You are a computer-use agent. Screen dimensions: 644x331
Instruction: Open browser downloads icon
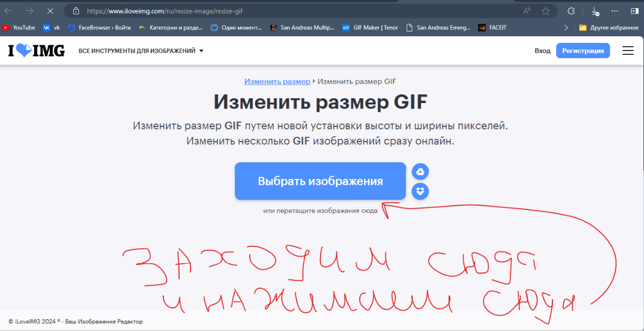click(x=595, y=11)
